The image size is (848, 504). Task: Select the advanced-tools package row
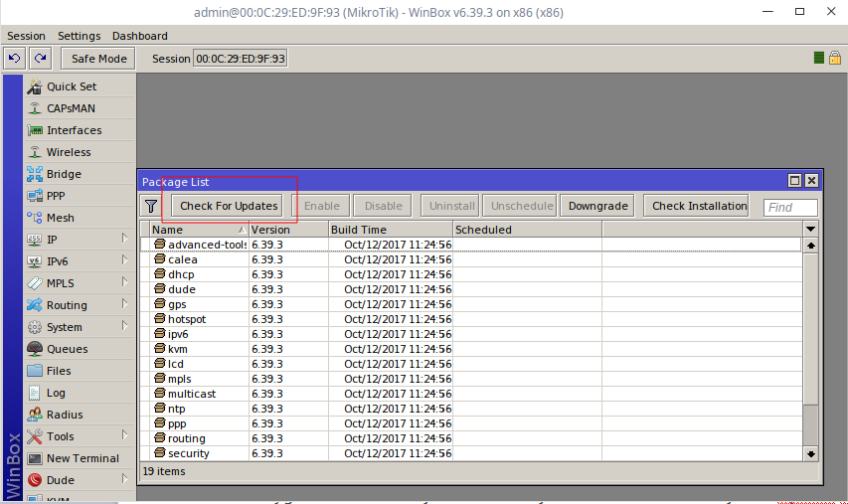pyautogui.click(x=470, y=245)
